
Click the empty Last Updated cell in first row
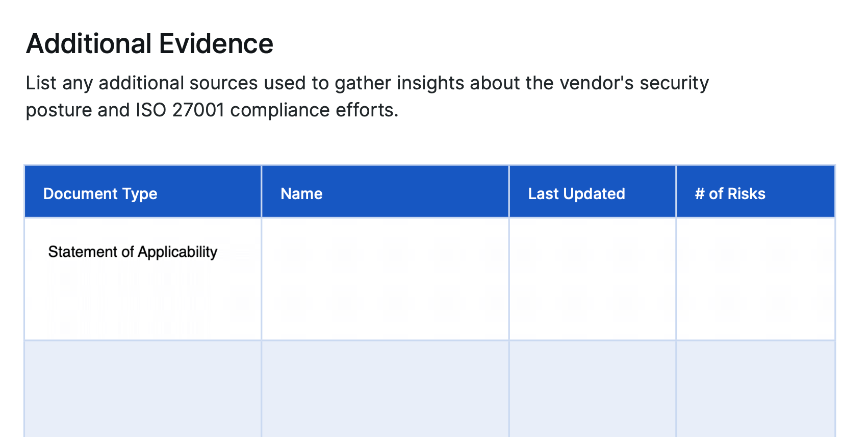[593, 279]
